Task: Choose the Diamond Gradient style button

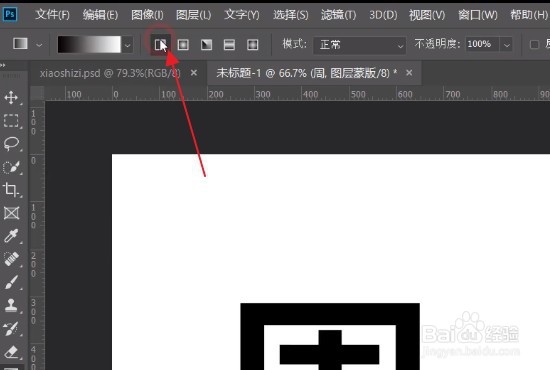Action: coord(253,45)
